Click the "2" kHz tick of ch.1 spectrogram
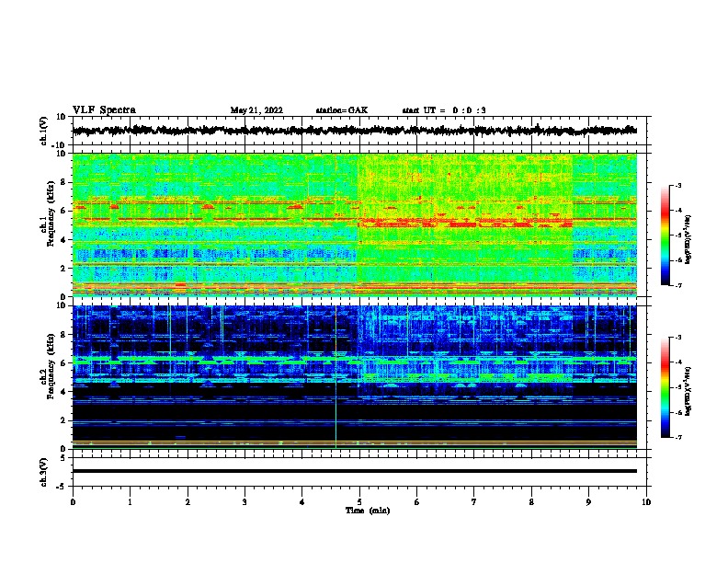 [x=63, y=269]
